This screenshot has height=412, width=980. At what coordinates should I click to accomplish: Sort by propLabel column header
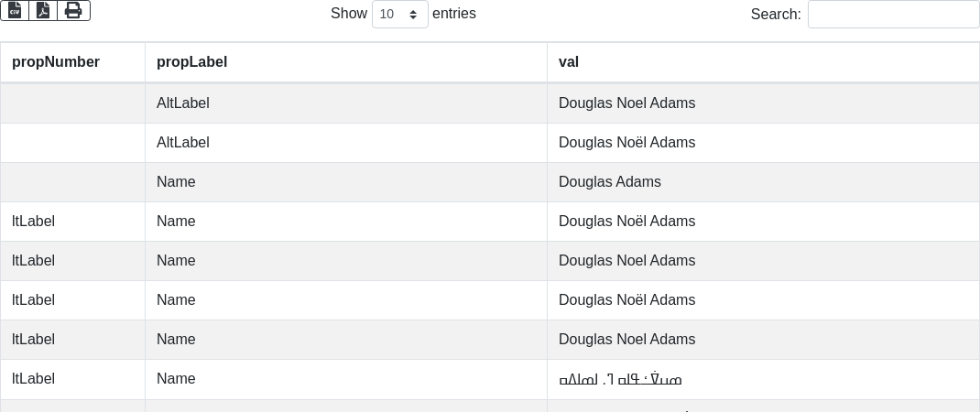[x=191, y=62]
